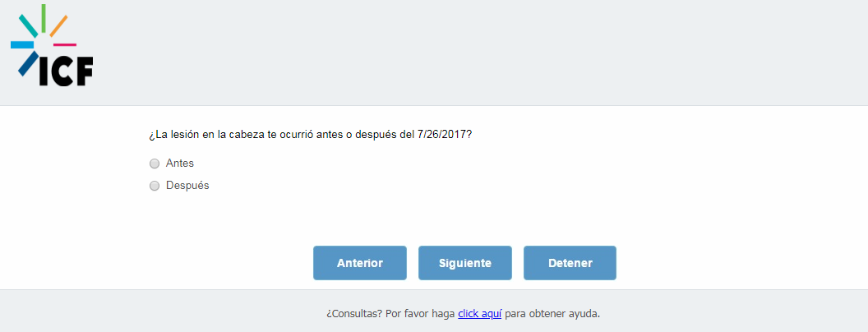Click the light blue horizontal bar of the logo
Viewport: 868px width, 332px height.
coord(22,45)
